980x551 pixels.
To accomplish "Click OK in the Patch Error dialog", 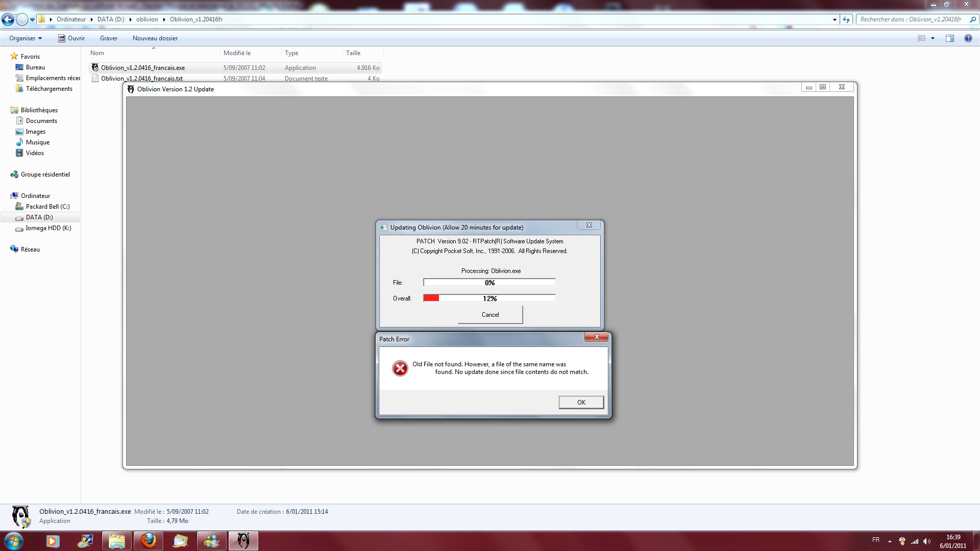I will 581,402.
